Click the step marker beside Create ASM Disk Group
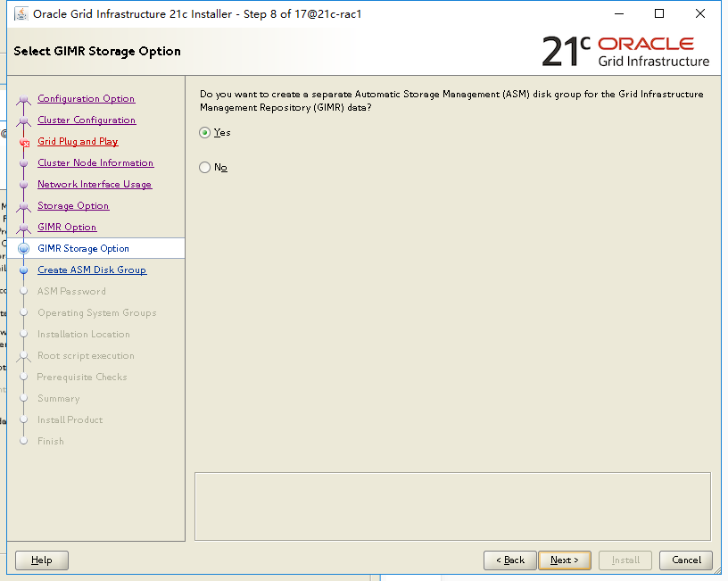The height and width of the screenshot is (581, 728). (24, 270)
